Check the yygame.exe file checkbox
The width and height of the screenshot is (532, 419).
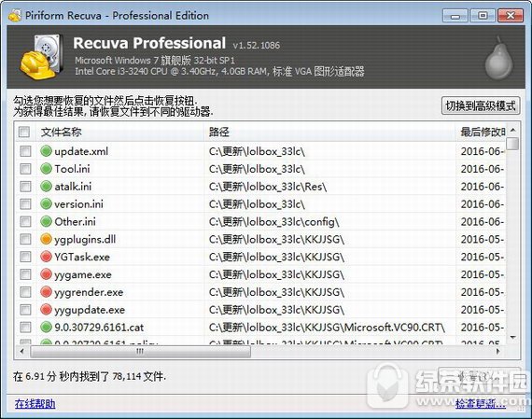click(25, 274)
